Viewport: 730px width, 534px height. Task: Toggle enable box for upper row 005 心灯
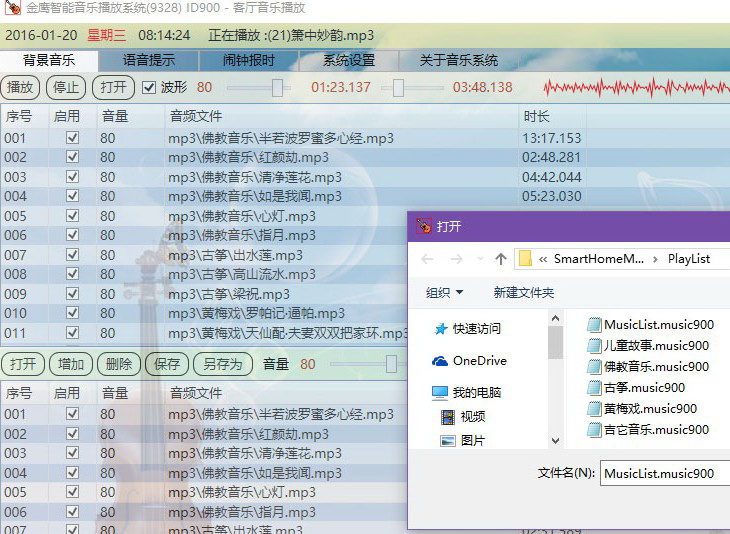point(72,216)
